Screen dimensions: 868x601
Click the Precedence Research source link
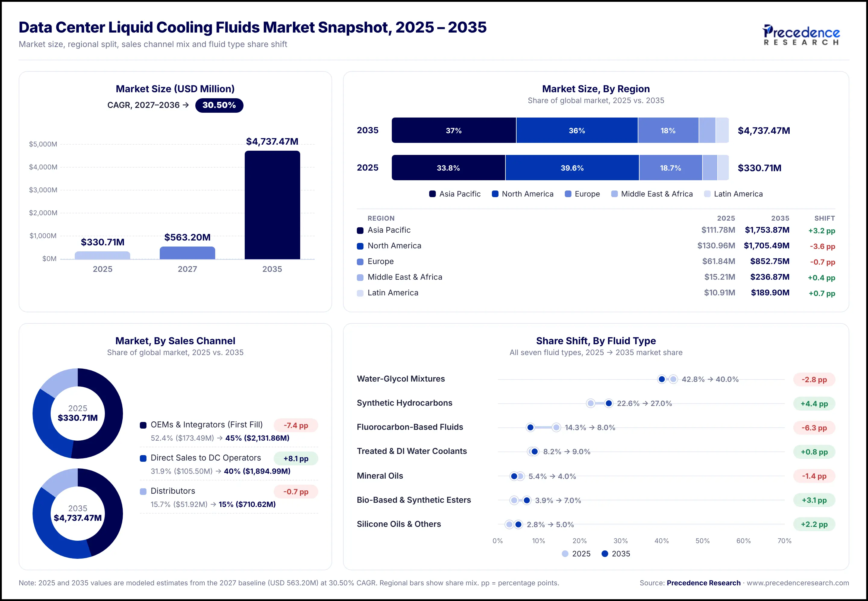pyautogui.click(x=703, y=583)
